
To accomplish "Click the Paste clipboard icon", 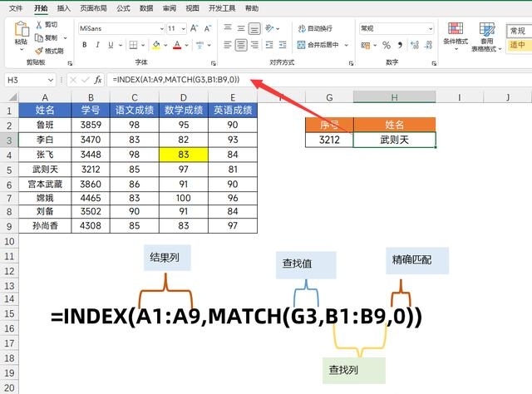I will click(x=22, y=29).
